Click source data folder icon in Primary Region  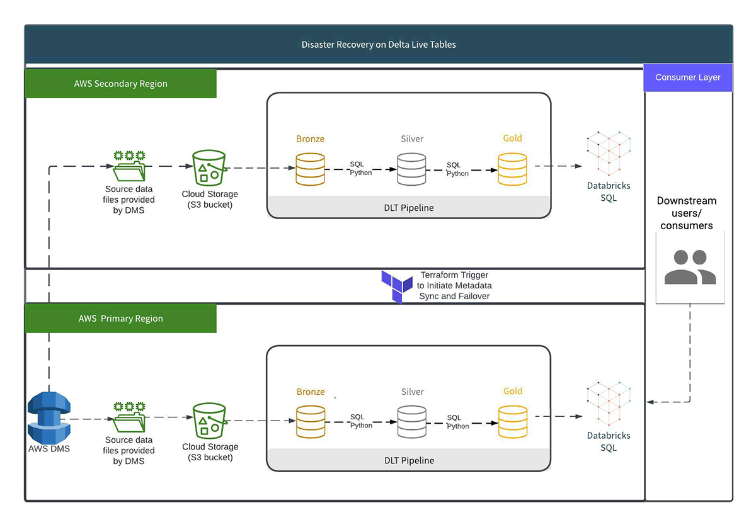point(129,418)
